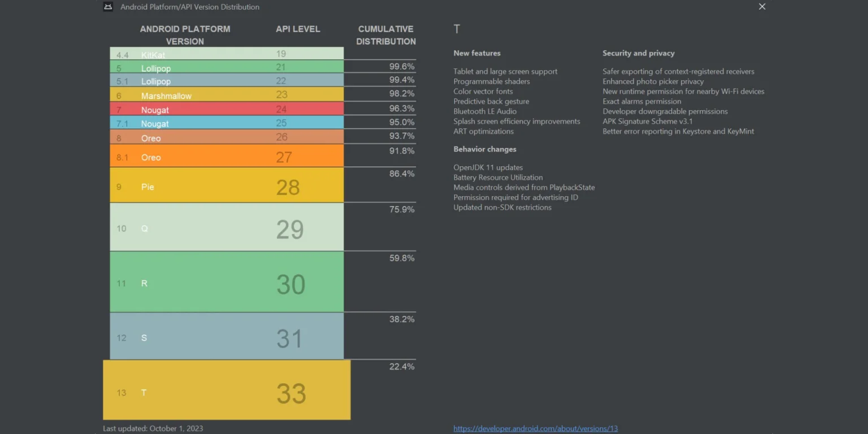Click the 91.8% cumulative distribution value
Viewport: 868px width, 434px height.
click(x=402, y=151)
